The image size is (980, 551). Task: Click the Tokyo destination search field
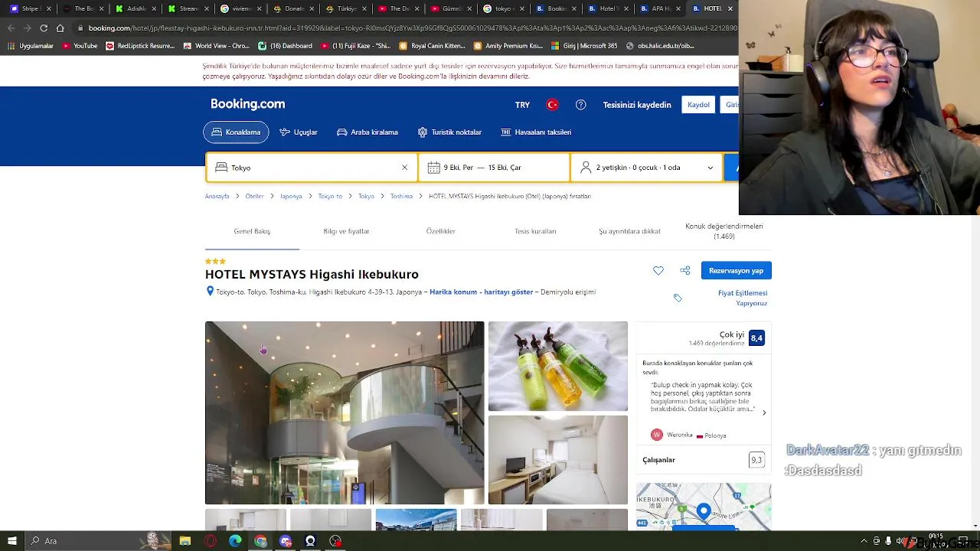312,168
